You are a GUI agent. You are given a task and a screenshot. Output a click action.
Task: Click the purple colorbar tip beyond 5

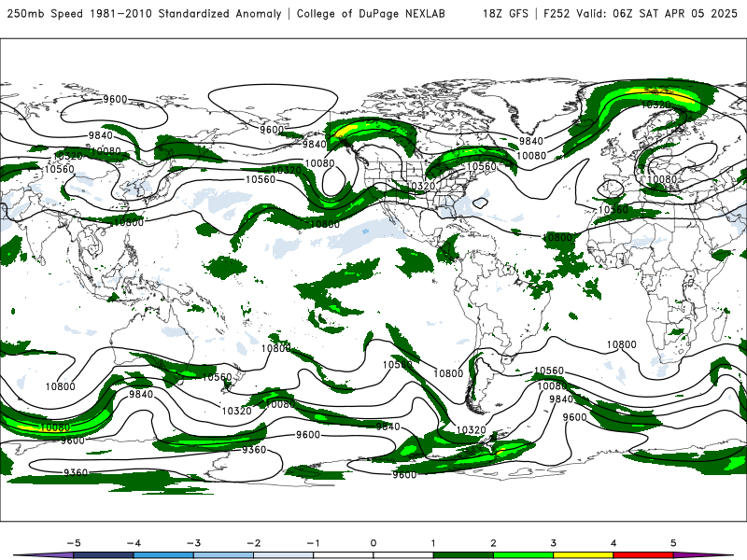coord(700,555)
